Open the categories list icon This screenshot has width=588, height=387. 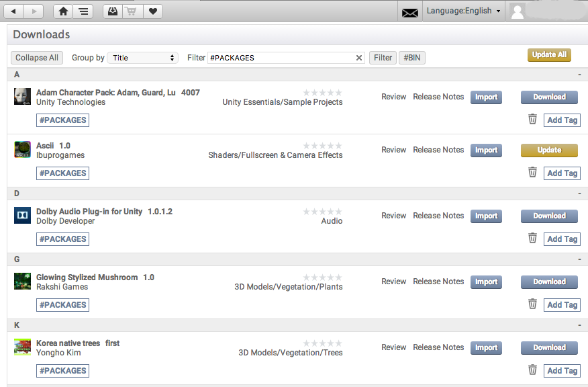coord(83,11)
